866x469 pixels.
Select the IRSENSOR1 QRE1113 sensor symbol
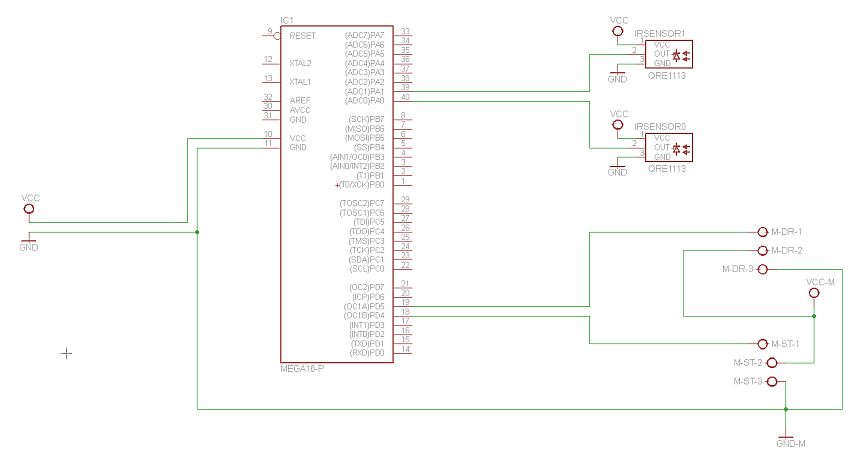(668, 54)
